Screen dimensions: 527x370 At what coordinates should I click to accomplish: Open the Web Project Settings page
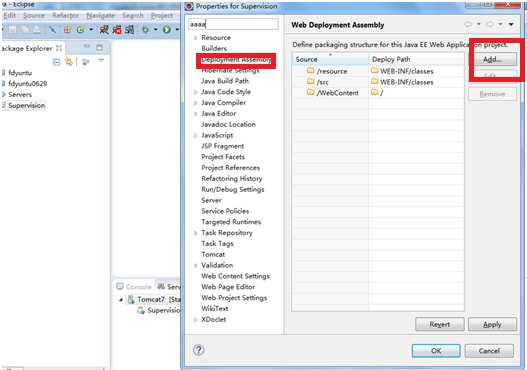(234, 298)
